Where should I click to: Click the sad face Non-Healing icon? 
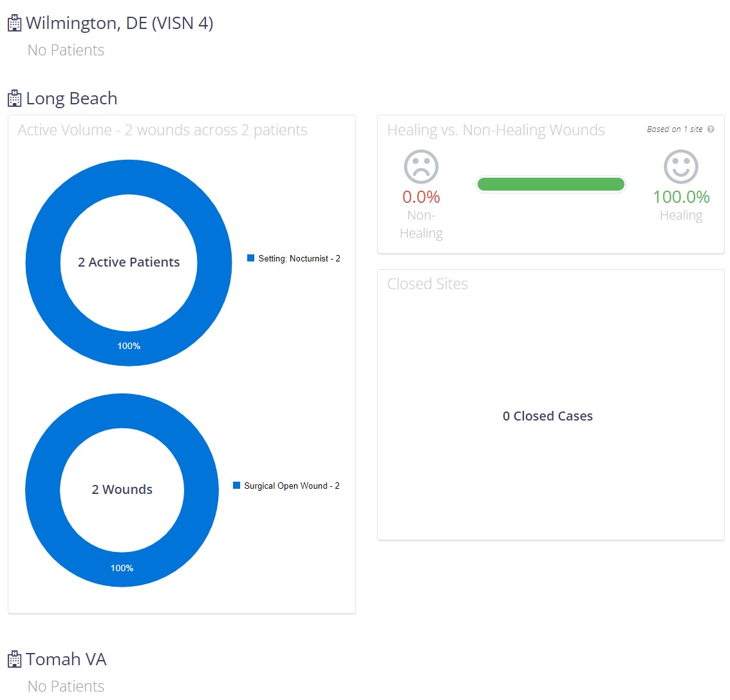pyautogui.click(x=421, y=167)
